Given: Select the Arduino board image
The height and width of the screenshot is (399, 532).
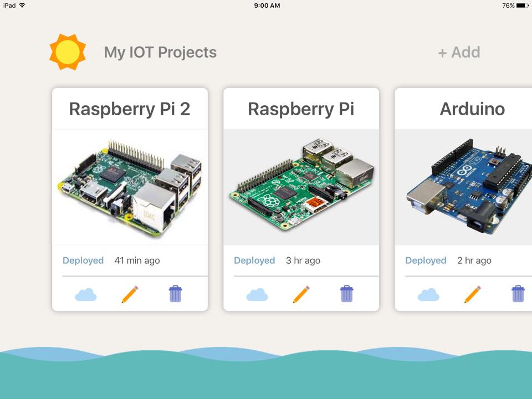Looking at the screenshot, I should click(463, 187).
